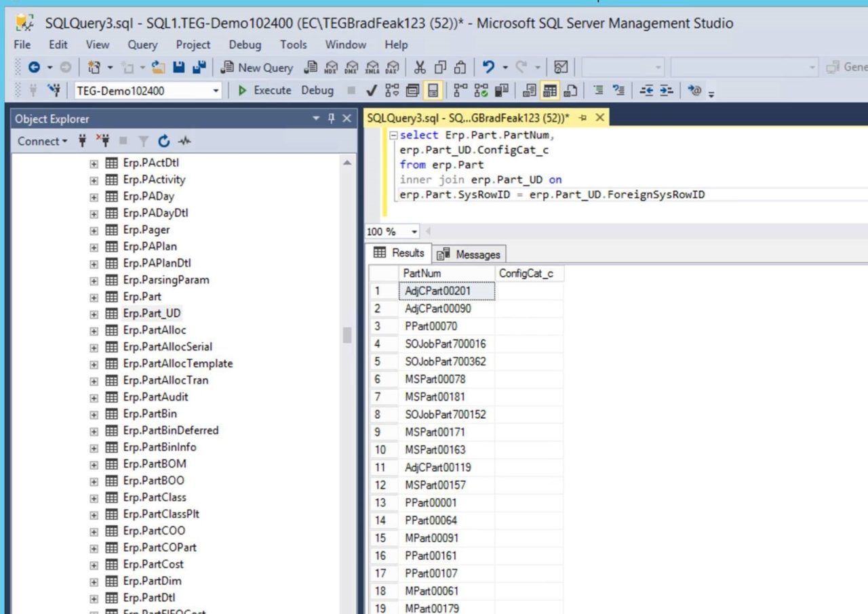Select the AdjCPart00201 result cell

tap(446, 291)
